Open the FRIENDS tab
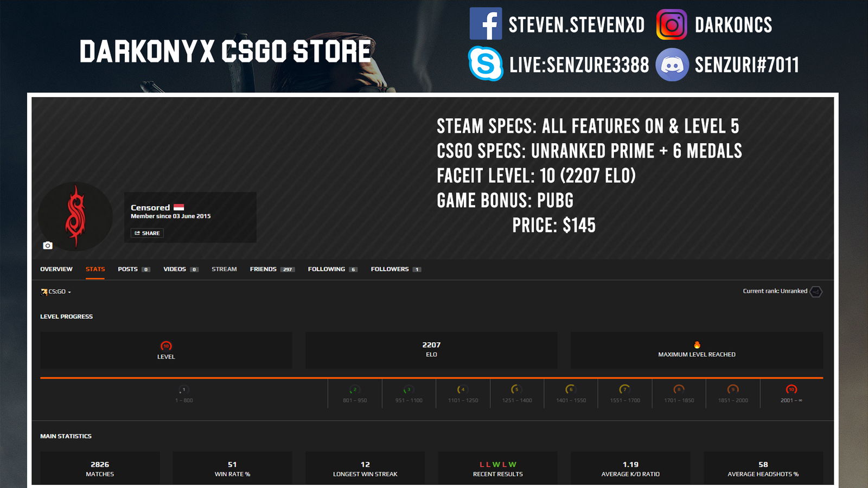Image resolution: width=868 pixels, height=488 pixels. [x=272, y=269]
